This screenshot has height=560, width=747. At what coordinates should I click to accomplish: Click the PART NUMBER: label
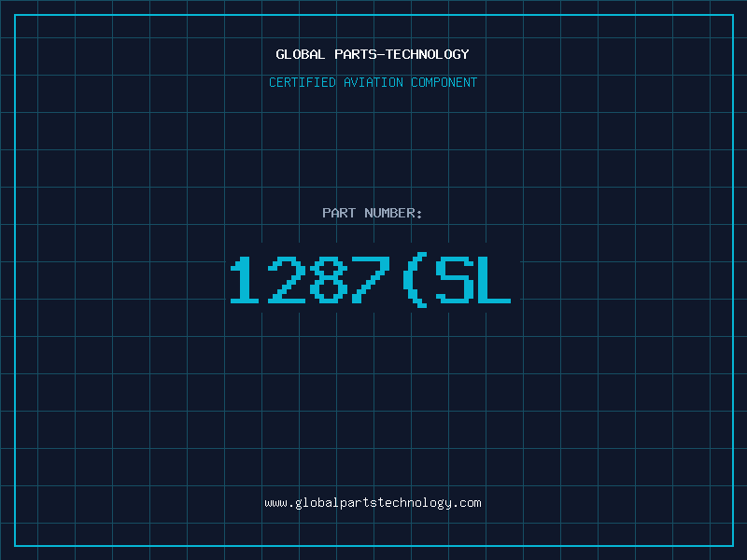click(372, 213)
